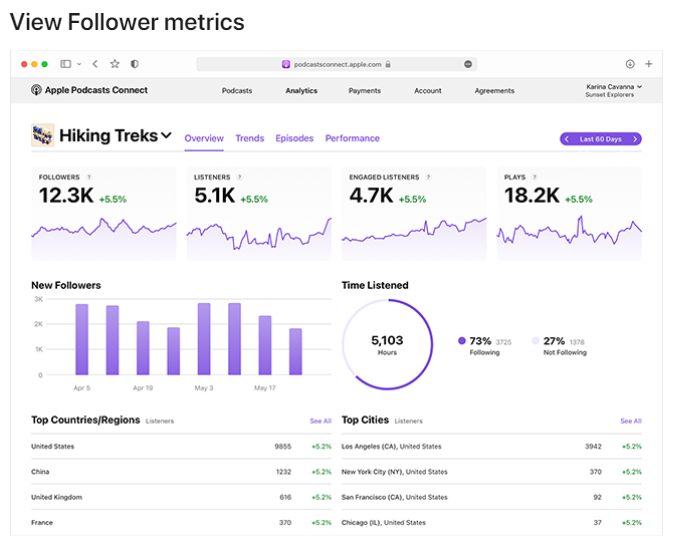This screenshot has width=674, height=549.
Task: Select the Los Angeles (CA) city row
Action: point(491,446)
